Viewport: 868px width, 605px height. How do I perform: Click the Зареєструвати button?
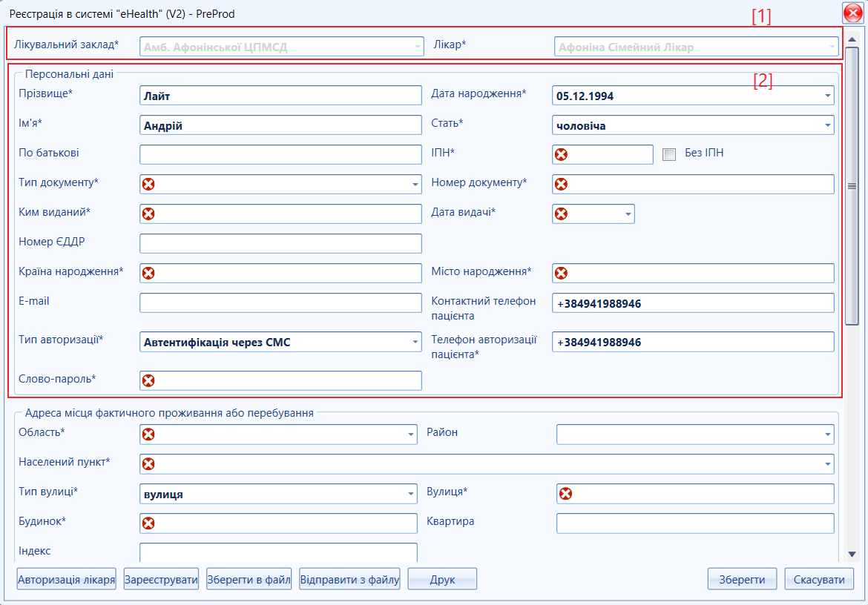[x=161, y=579]
